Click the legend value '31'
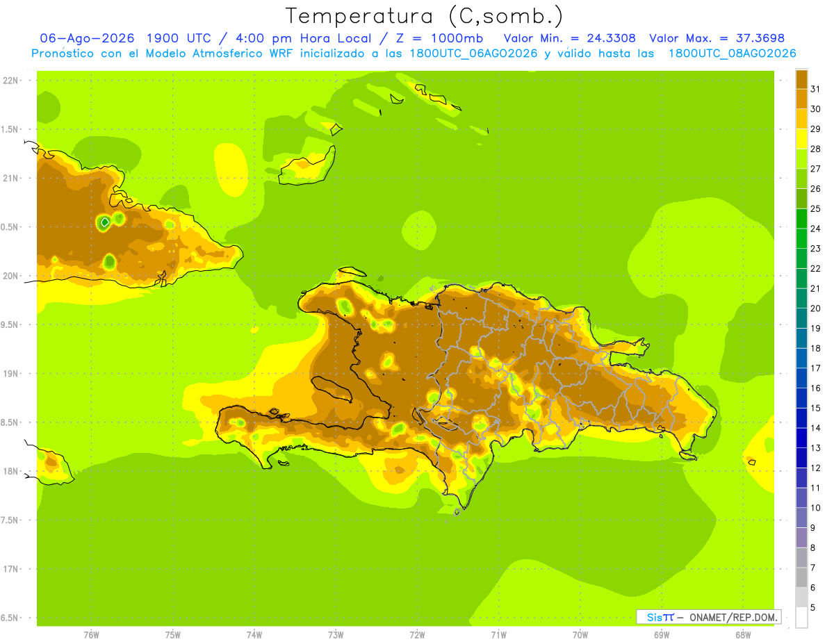 pos(816,89)
